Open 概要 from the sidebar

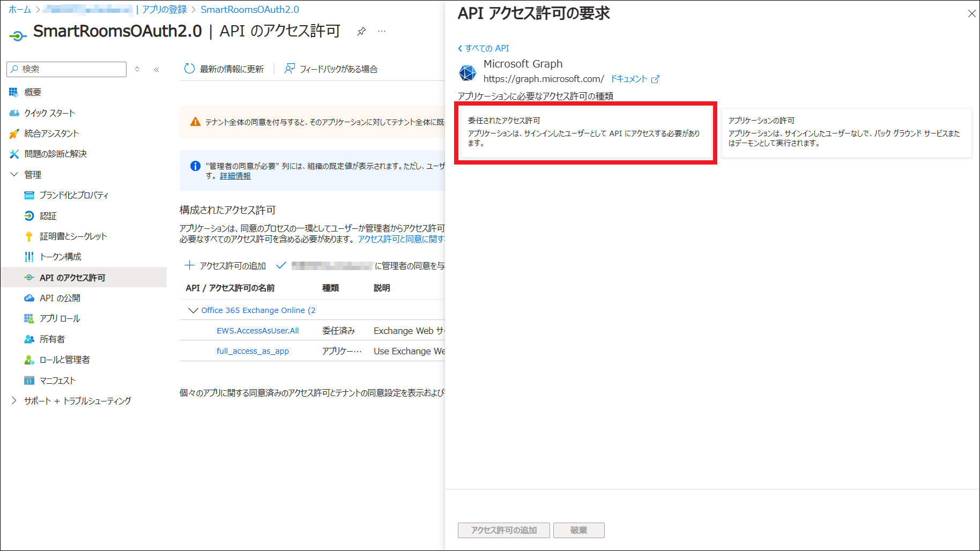pos(33,92)
